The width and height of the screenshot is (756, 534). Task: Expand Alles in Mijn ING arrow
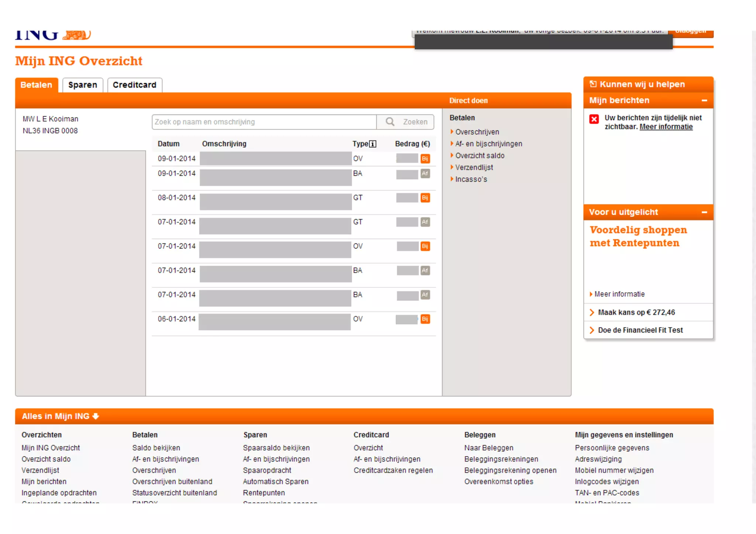(96, 416)
